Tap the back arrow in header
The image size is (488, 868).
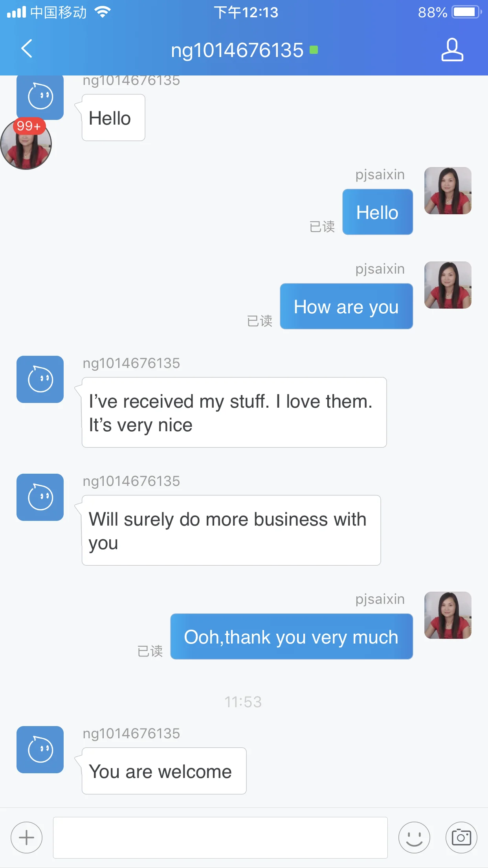click(x=27, y=49)
